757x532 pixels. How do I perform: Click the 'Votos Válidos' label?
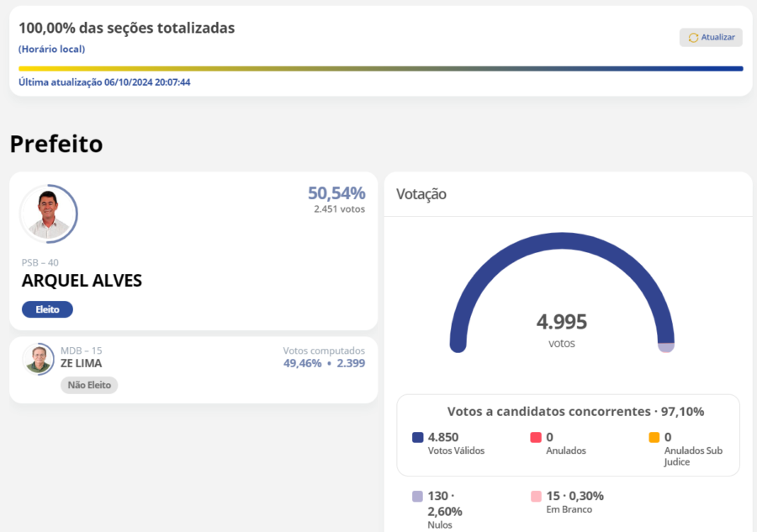coord(456,450)
